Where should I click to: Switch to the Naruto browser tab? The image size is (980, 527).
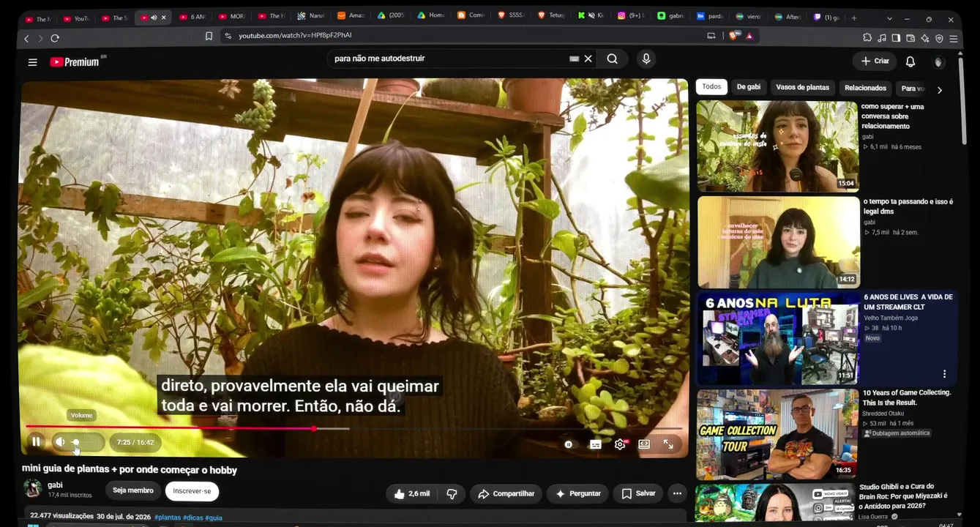[311, 17]
